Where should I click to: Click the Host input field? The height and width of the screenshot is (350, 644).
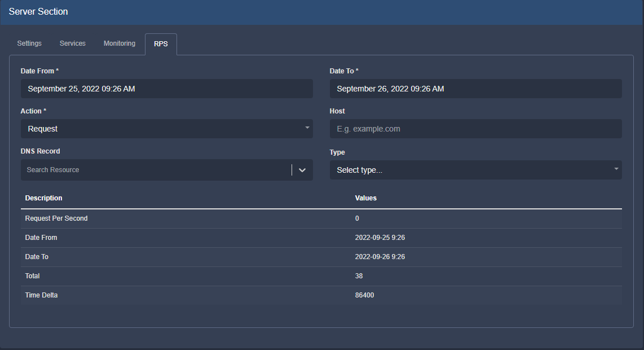click(475, 129)
